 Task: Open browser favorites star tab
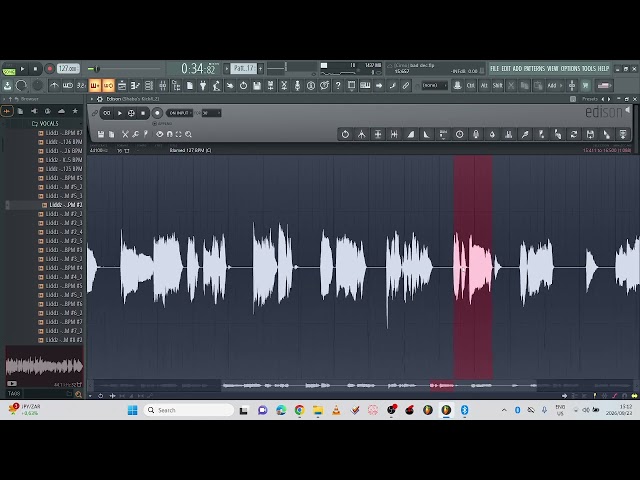75,111
